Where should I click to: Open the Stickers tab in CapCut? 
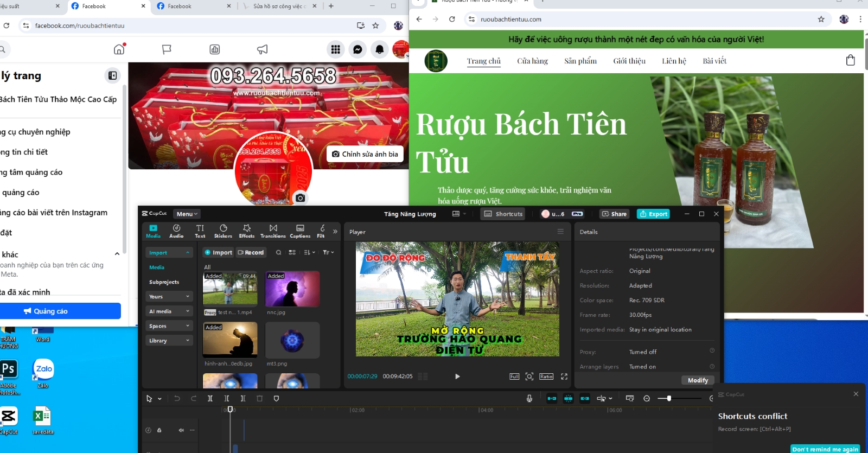[x=223, y=231]
